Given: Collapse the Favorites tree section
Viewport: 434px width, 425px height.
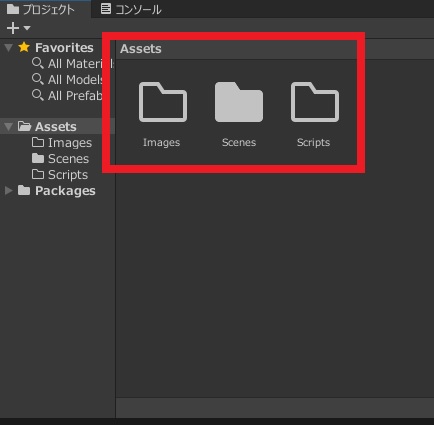Looking at the screenshot, I should coord(8,47).
